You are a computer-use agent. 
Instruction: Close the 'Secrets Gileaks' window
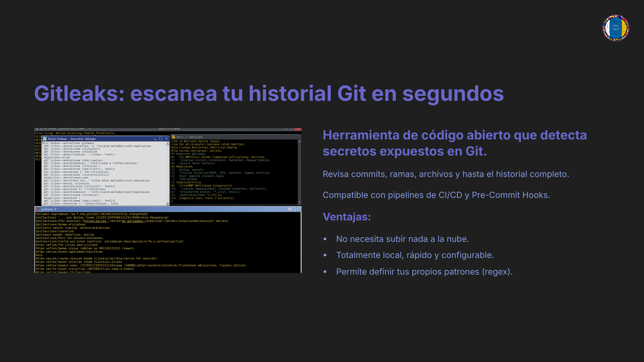click(x=166, y=139)
